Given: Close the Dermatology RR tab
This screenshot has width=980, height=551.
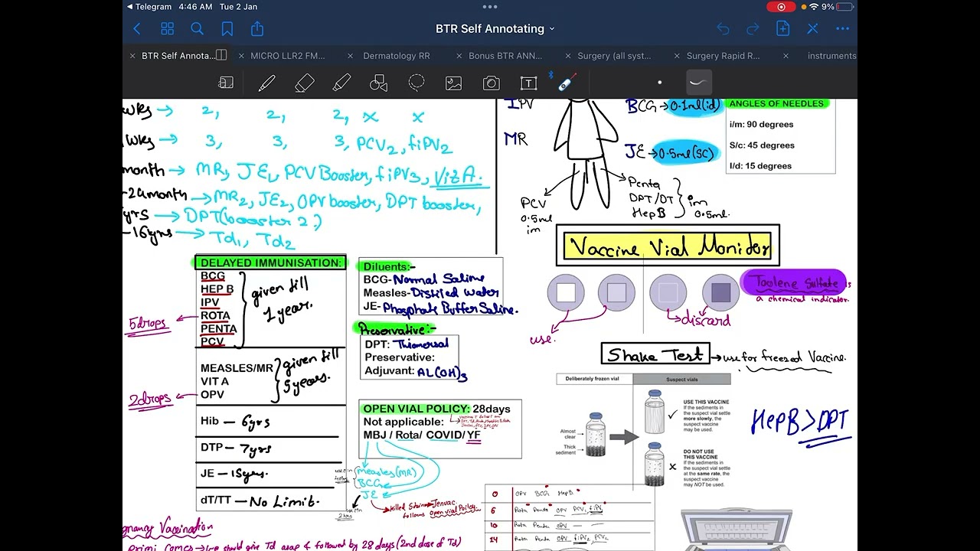Looking at the screenshot, I should click(351, 56).
